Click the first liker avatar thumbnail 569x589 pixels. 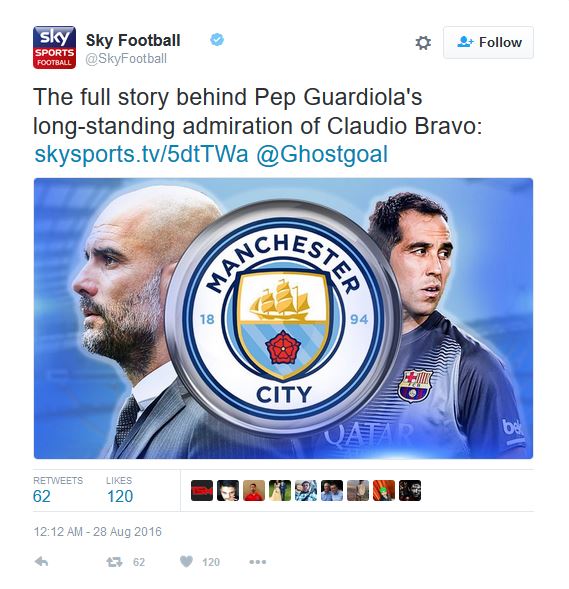pyautogui.click(x=202, y=491)
